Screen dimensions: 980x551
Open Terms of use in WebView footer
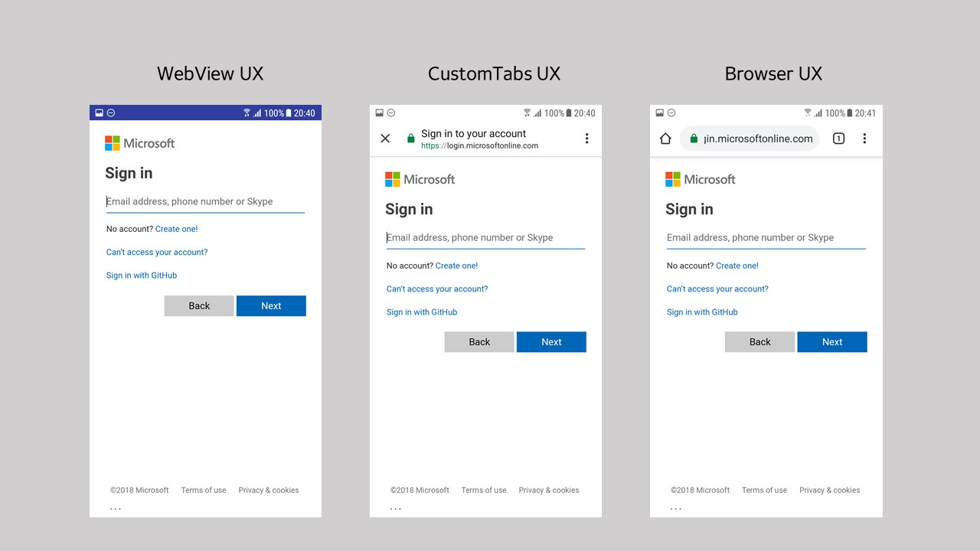coord(204,491)
